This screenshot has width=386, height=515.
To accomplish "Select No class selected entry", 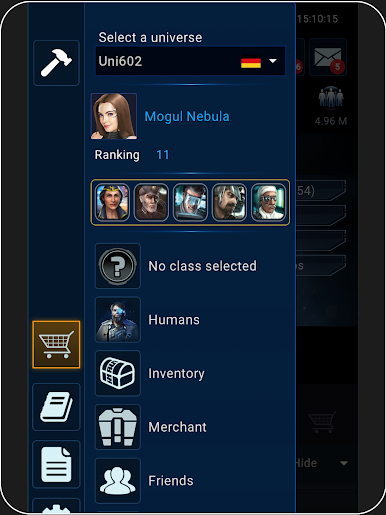I will [x=202, y=266].
